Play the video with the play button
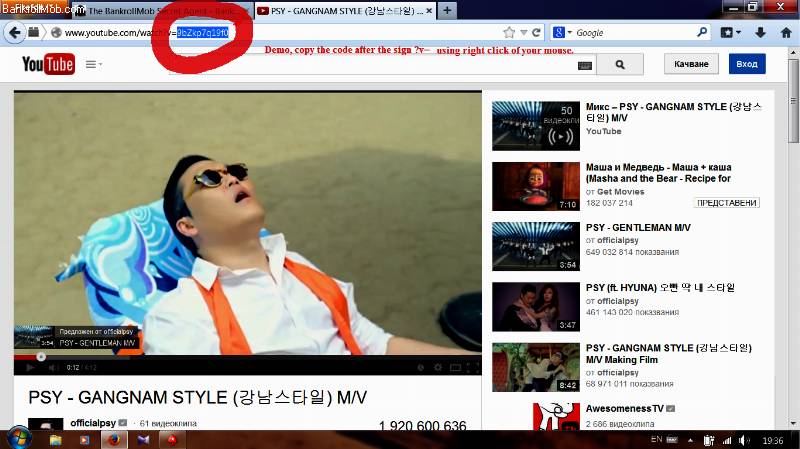800x449 pixels. point(30,367)
